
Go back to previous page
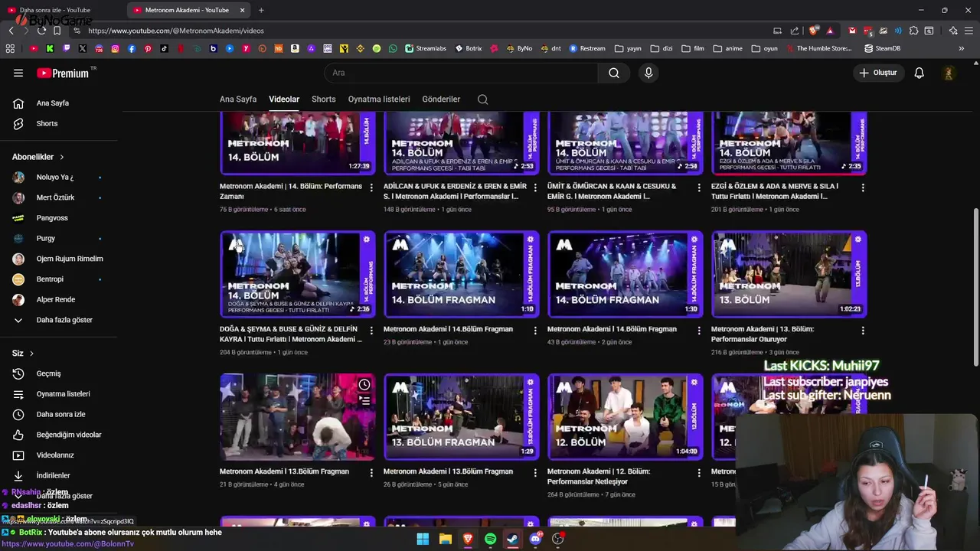pos(11,31)
